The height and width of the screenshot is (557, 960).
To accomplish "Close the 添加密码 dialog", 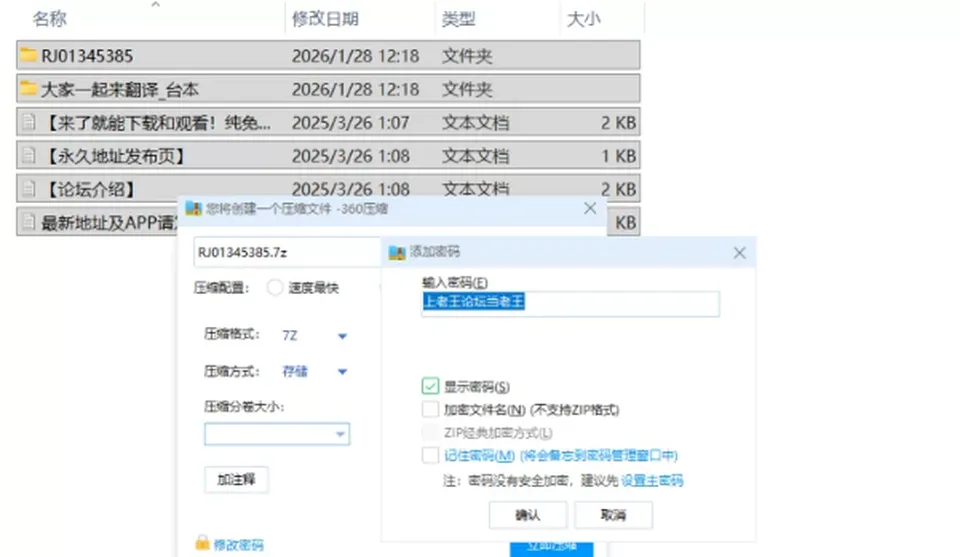I will [740, 252].
